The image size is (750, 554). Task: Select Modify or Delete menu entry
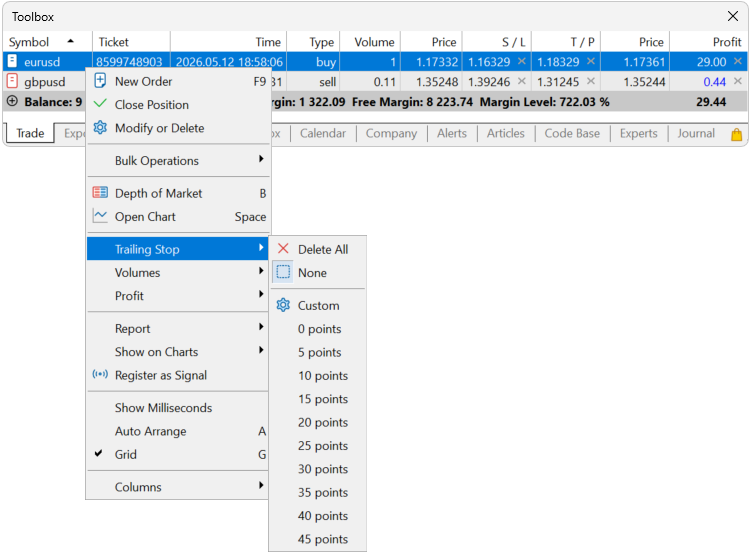pyautogui.click(x=177, y=128)
